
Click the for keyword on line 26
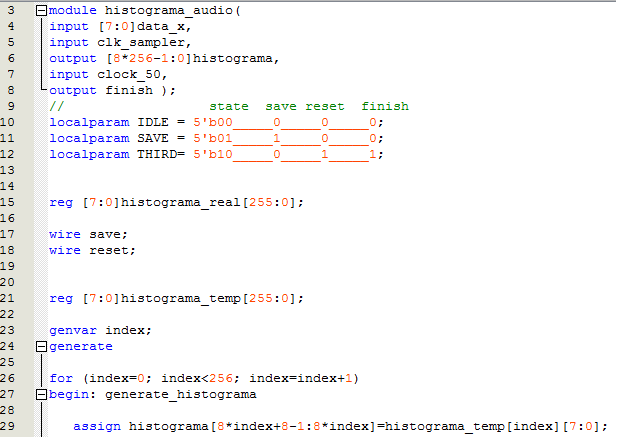tap(61, 378)
